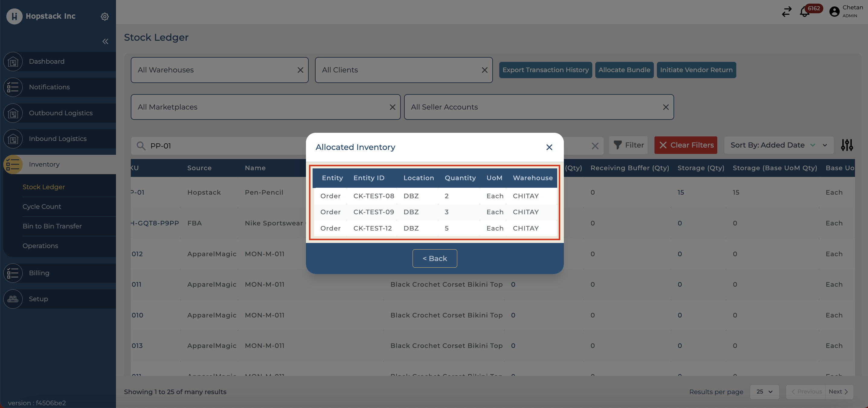Click the swap arrows icon in header
Image resolution: width=868 pixels, height=408 pixels.
[x=786, y=12]
